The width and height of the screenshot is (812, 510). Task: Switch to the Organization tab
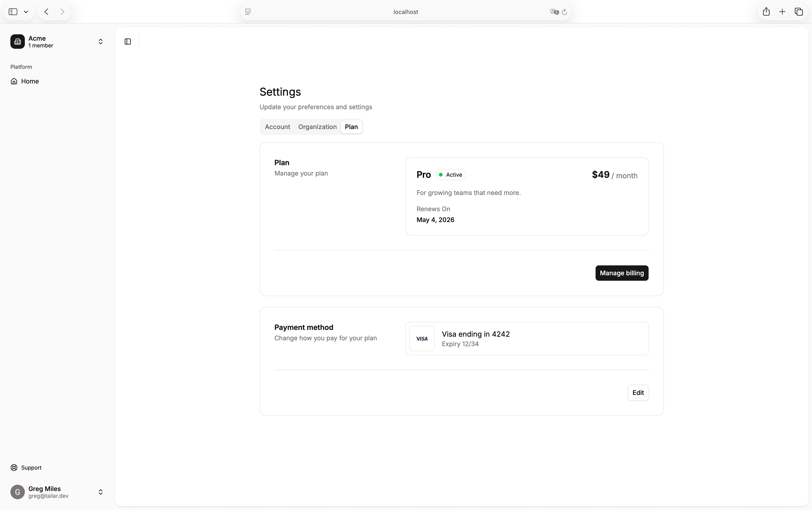[x=317, y=127]
